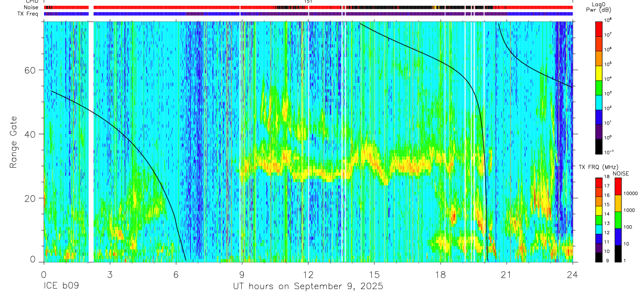Click the 'NOISE' legend title

pyautogui.click(x=620, y=173)
